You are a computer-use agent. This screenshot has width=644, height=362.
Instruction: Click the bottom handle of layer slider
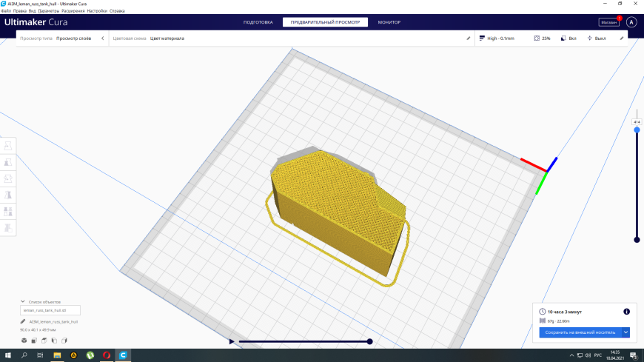coord(637,240)
